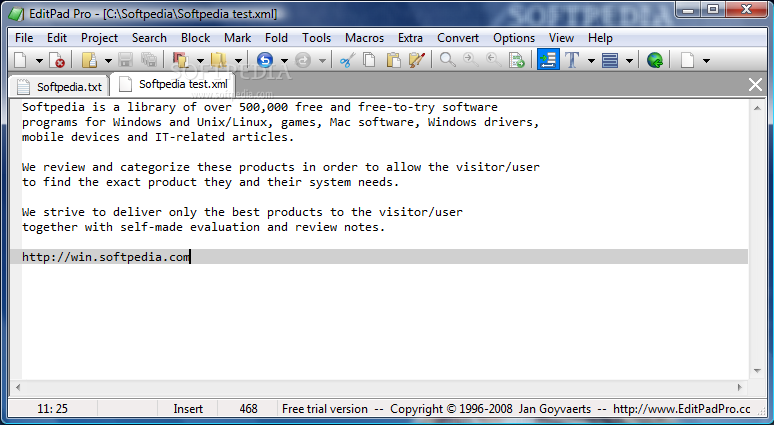Close the current tab with white X

tap(755, 84)
